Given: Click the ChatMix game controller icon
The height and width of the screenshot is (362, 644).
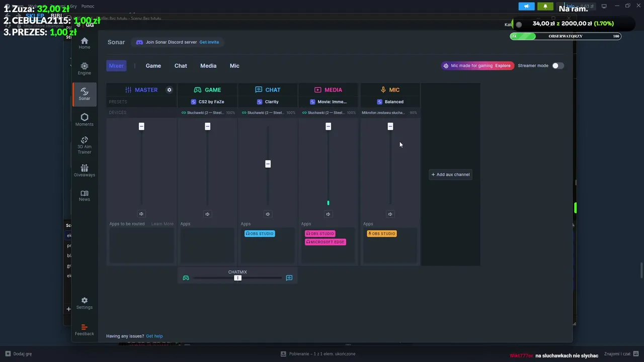Looking at the screenshot, I should point(186,278).
